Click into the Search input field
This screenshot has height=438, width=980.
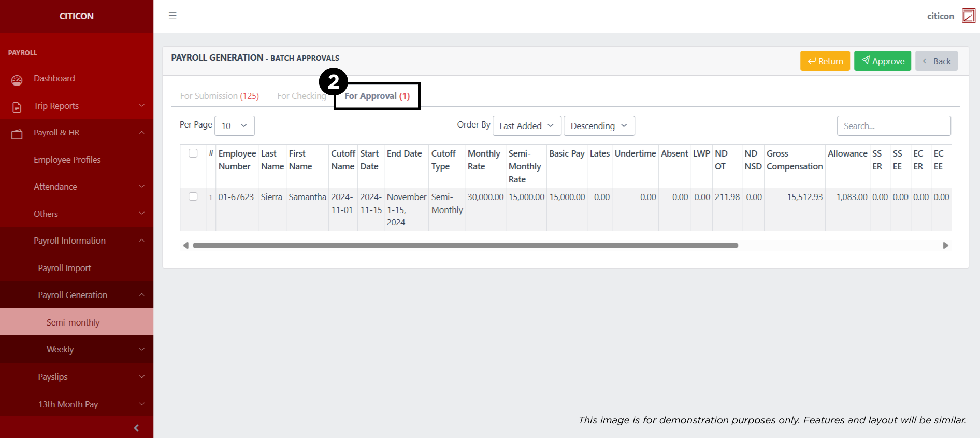(893, 126)
